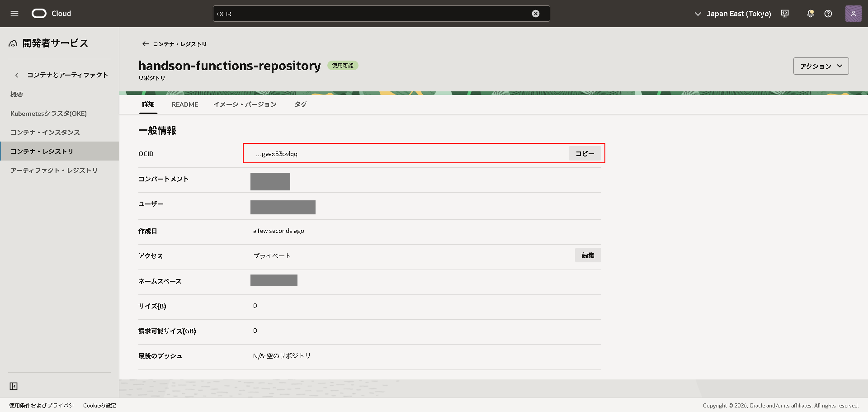868x412 pixels.
Task: Click the プライベート access value
Action: [x=272, y=256]
